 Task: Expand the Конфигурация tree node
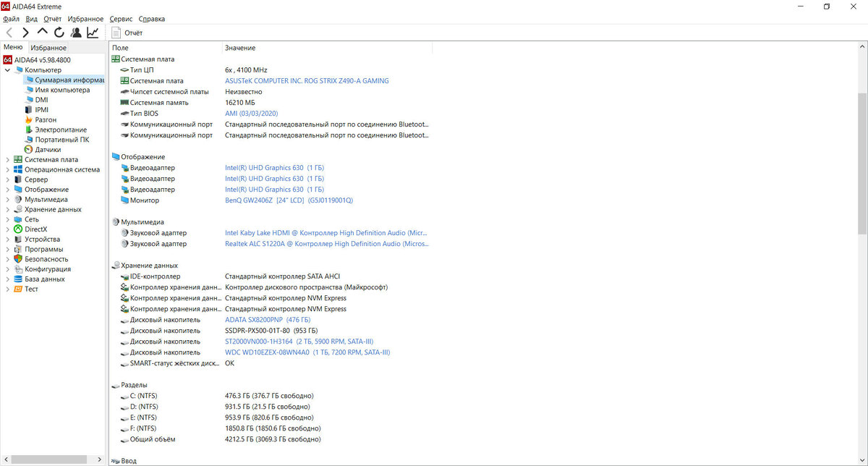(7, 269)
